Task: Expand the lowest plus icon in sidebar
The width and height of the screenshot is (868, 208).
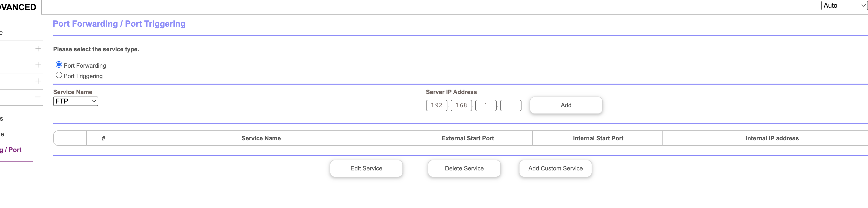Action: coord(38,81)
